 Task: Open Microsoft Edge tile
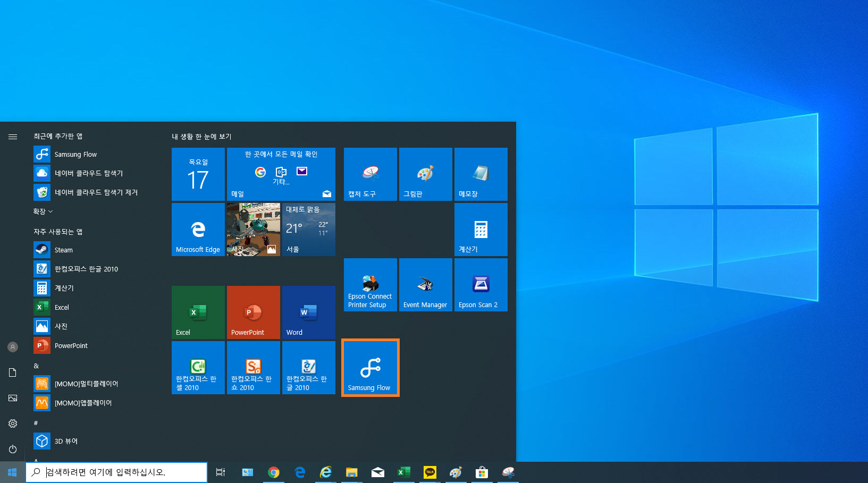click(x=198, y=230)
